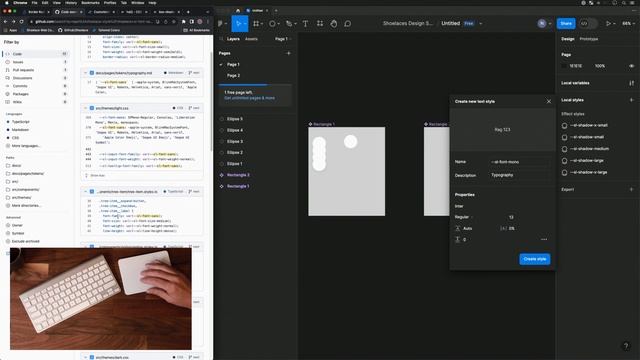Open font weight Regular dropdown
640x360 pixels.
[x=464, y=217]
